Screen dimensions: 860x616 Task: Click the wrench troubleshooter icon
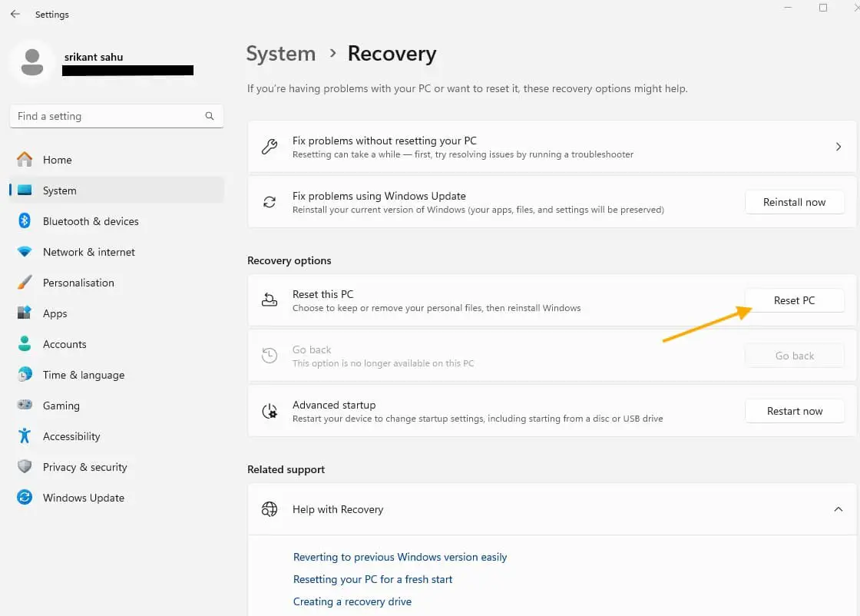click(x=270, y=147)
